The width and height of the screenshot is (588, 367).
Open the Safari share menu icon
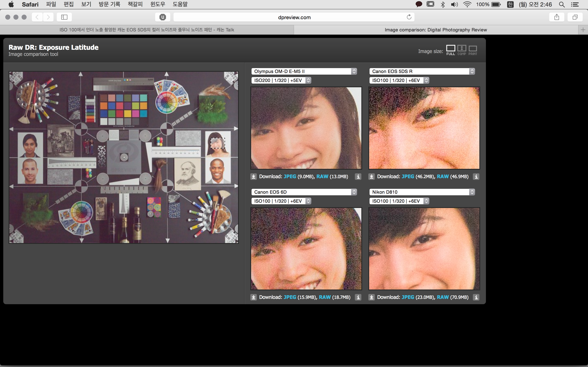pos(557,17)
